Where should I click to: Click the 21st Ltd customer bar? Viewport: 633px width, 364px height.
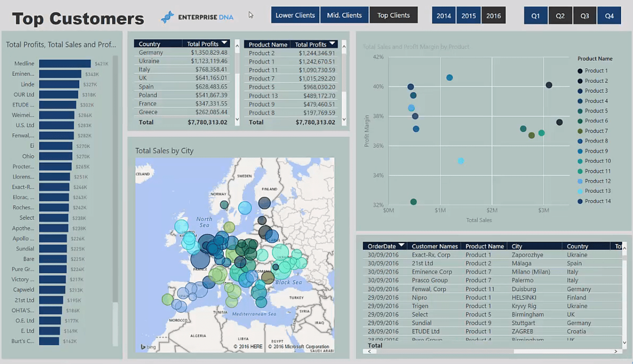[51, 300]
